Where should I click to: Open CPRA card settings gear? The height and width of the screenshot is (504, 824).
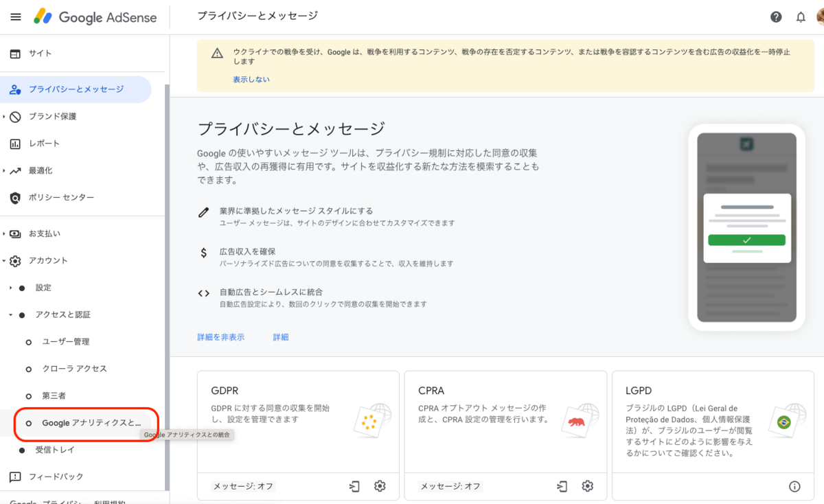point(587,486)
